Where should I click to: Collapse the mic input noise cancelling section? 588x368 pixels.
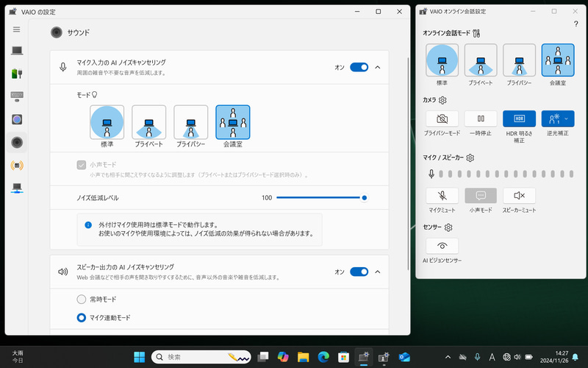click(x=378, y=67)
